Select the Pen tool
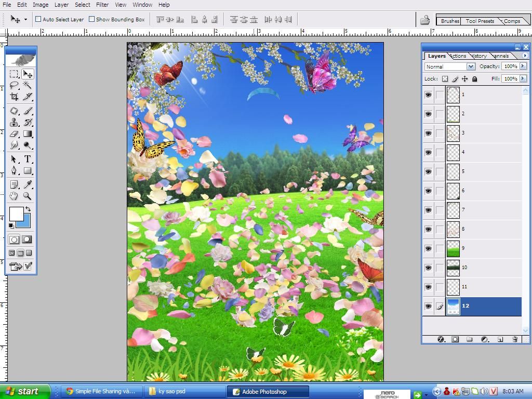Screen dimensions: 532x399 coord(14,170)
